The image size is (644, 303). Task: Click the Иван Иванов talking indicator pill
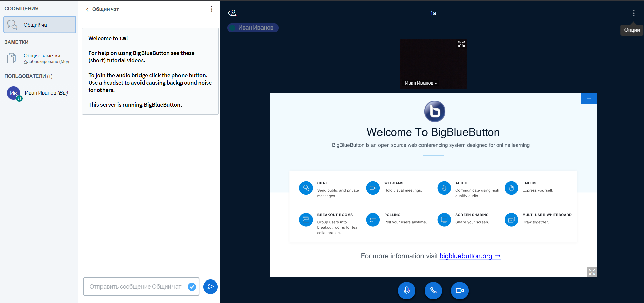[253, 28]
